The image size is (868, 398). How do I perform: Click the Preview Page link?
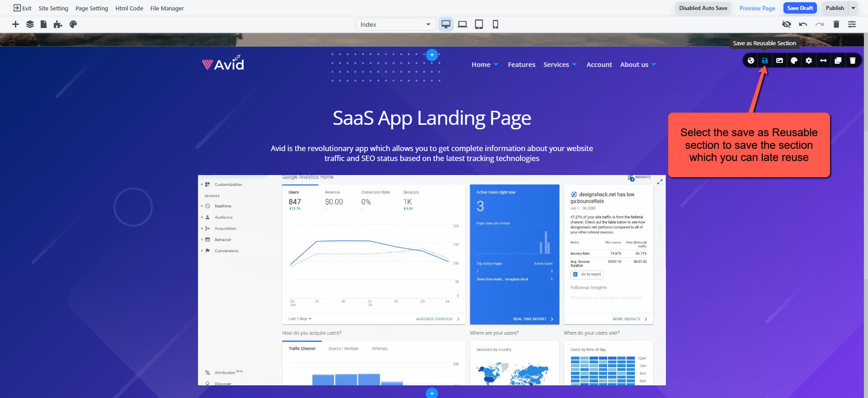(x=757, y=8)
